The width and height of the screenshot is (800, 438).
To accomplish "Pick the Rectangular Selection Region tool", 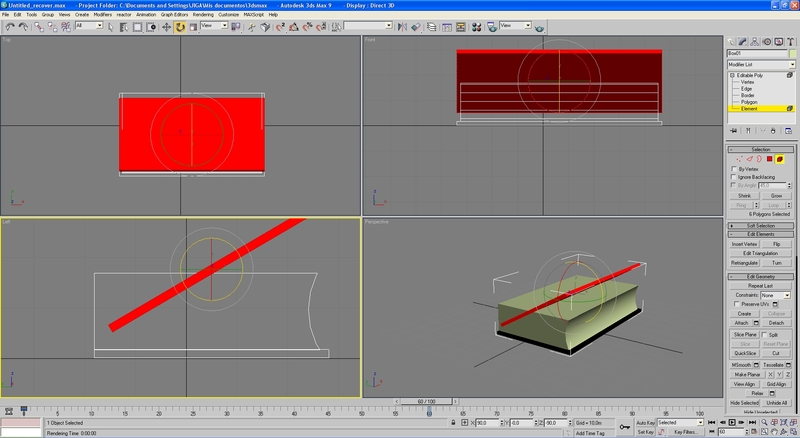I will pos(138,27).
